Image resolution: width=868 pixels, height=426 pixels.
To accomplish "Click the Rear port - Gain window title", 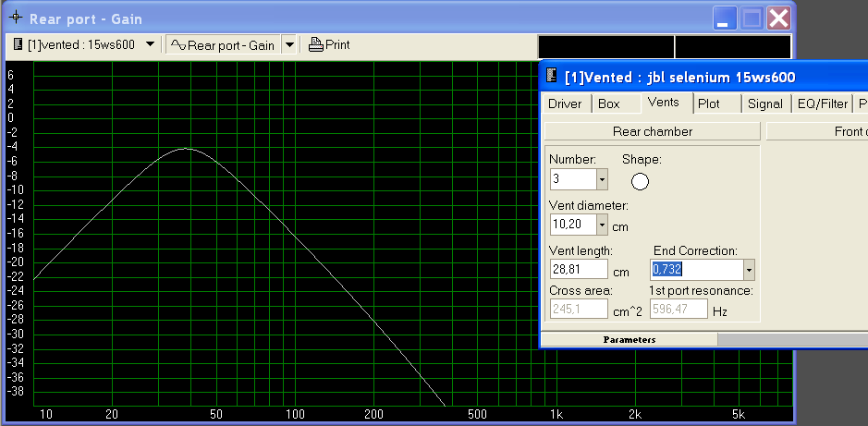I will click(86, 18).
